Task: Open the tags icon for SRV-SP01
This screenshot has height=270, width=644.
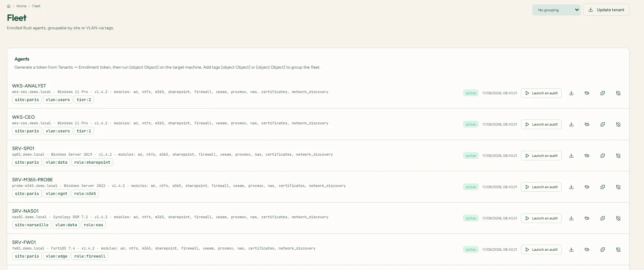Action: 587,156
